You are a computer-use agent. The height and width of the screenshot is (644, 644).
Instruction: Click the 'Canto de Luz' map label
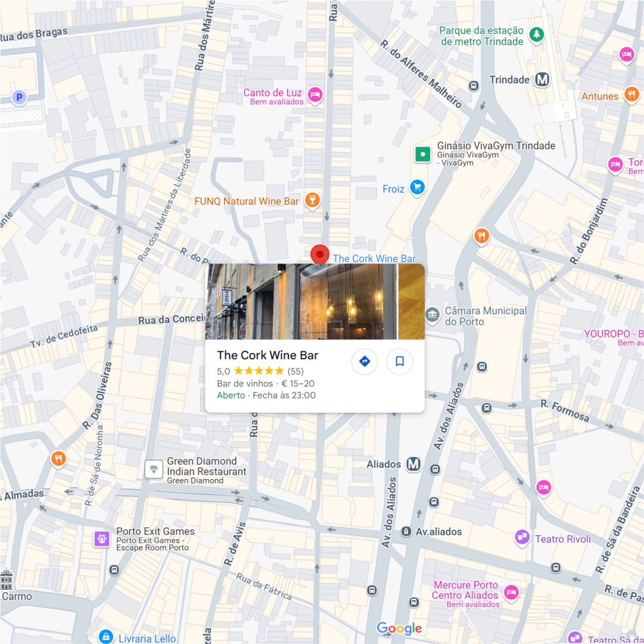[273, 93]
